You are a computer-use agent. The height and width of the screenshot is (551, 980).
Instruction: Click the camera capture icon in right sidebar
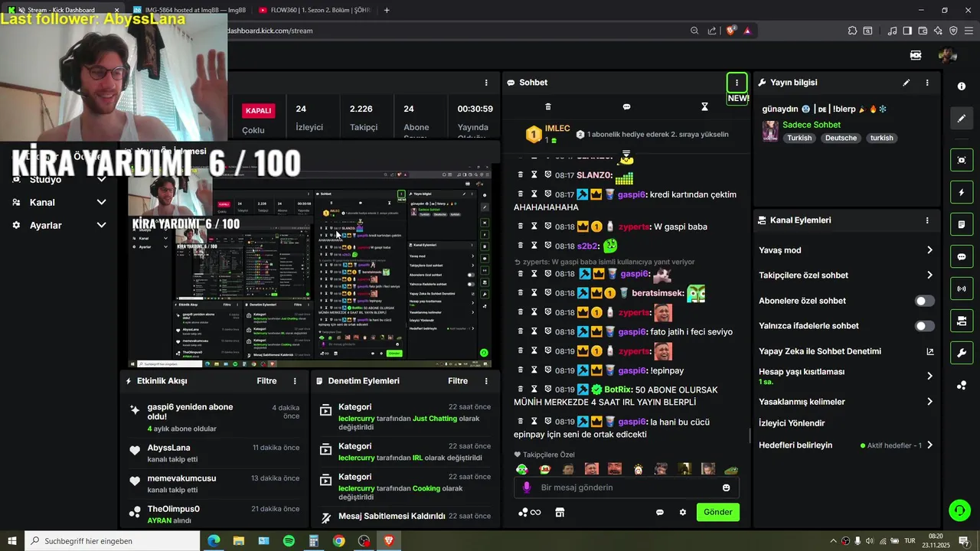(x=962, y=160)
